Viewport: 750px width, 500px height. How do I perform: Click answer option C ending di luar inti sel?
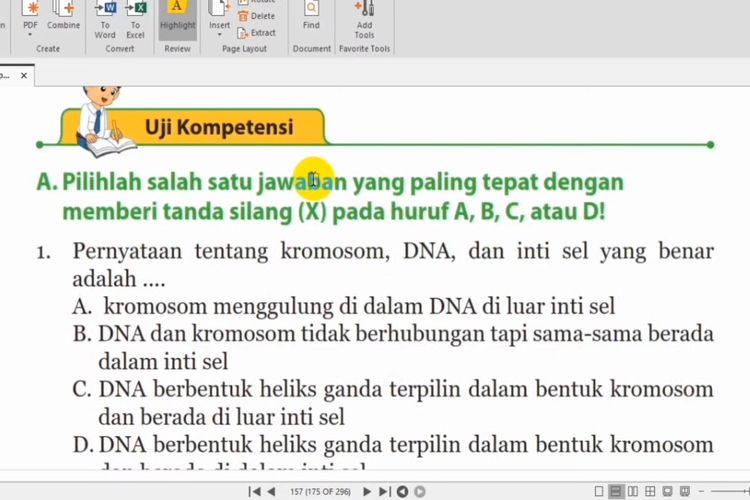coord(406,403)
